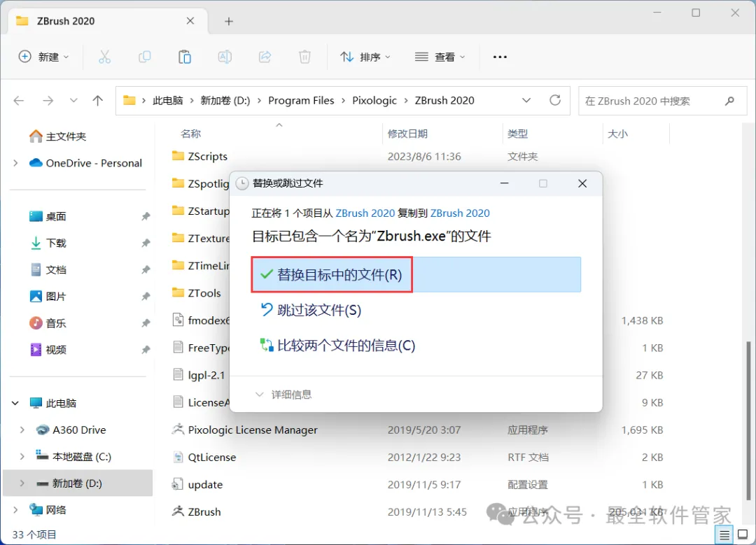Choose 替换目标中的文件(R) option
This screenshot has height=545, width=756.
click(416, 275)
